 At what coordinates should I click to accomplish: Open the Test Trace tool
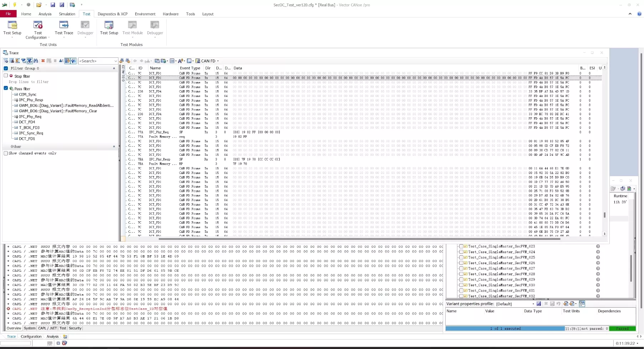pos(64,28)
